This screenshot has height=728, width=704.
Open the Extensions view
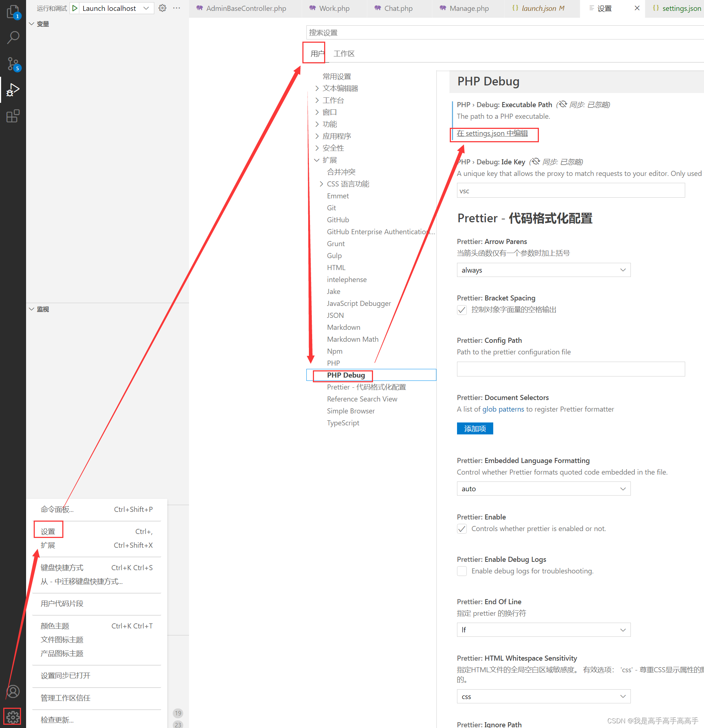tap(12, 116)
